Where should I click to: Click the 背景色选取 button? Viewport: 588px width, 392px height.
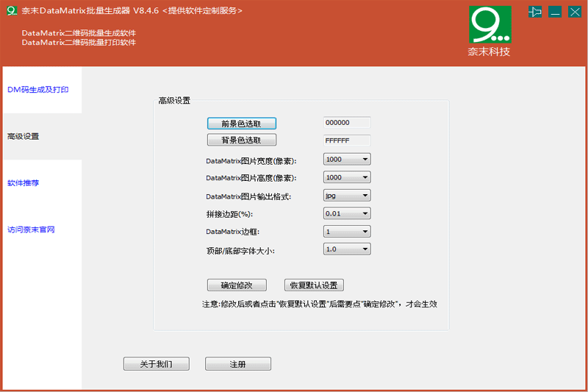click(242, 140)
